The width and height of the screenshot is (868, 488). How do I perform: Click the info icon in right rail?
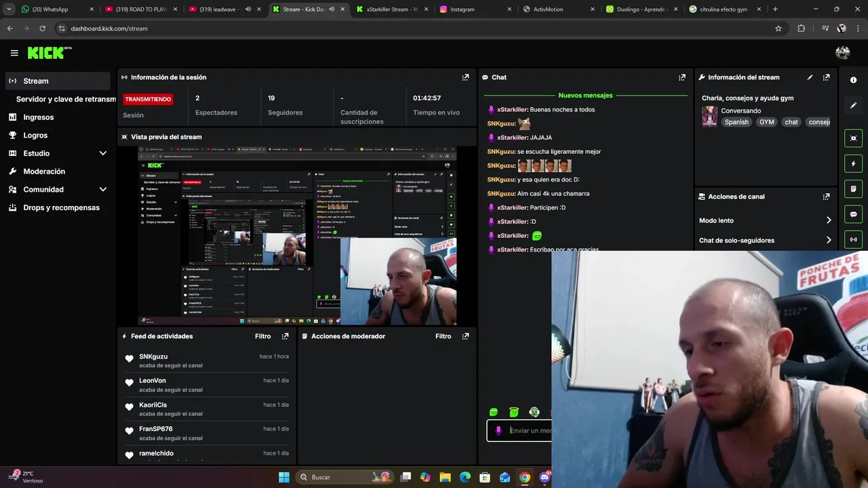click(x=853, y=80)
